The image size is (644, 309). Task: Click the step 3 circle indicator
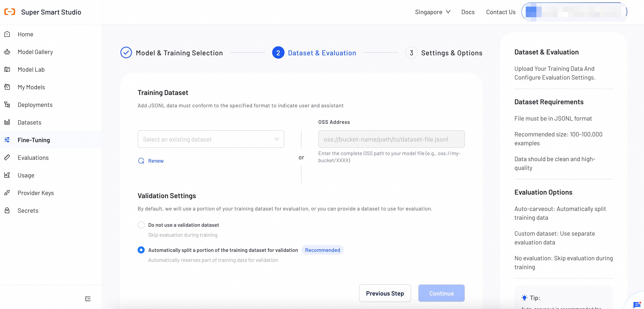point(412,53)
